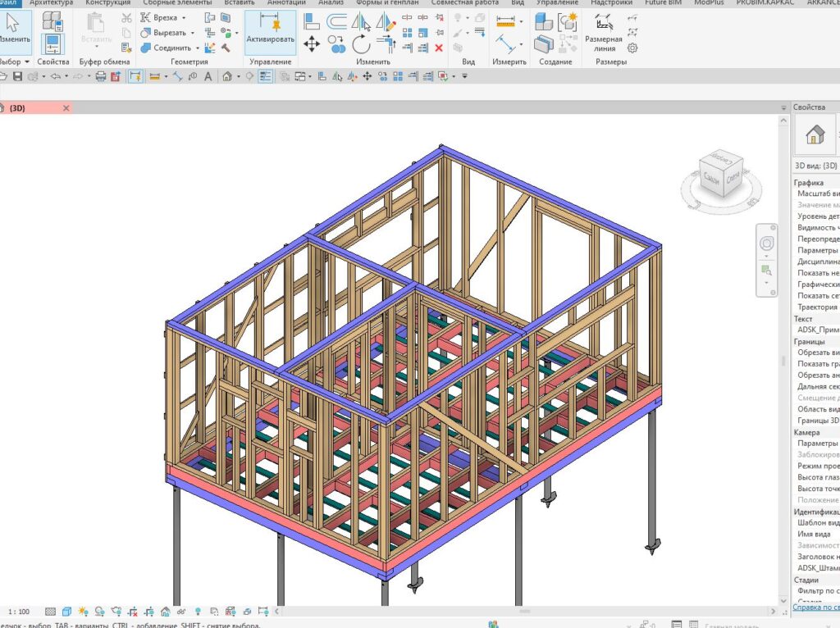
Task: Click the red Delete X icon
Action: click(439, 48)
